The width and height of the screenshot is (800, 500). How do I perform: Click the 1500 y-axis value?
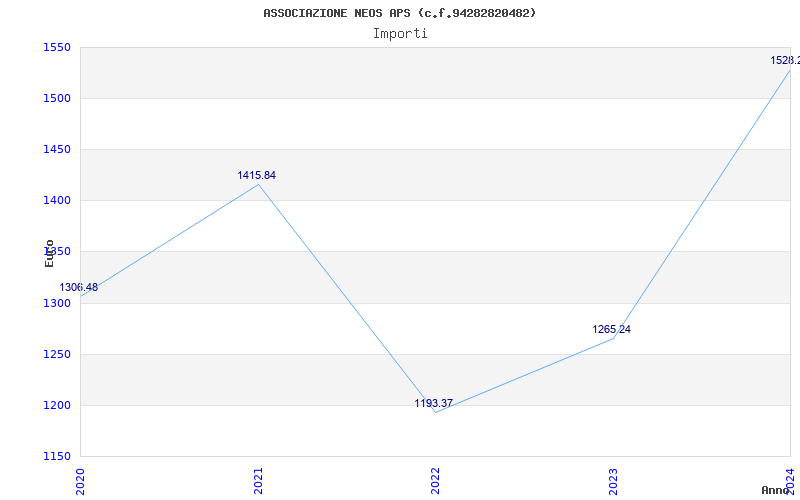(x=57, y=98)
